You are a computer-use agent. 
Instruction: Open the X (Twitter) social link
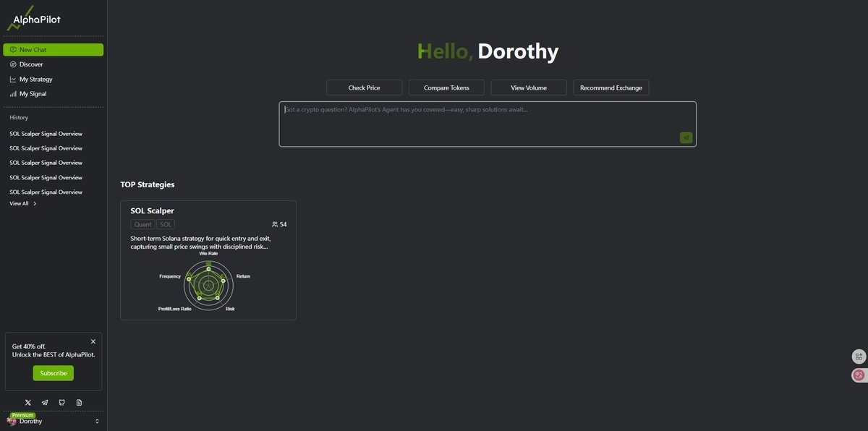point(28,402)
